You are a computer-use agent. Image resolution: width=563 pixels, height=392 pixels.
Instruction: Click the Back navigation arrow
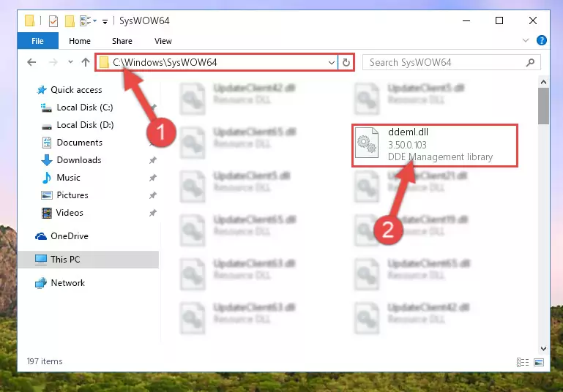coord(31,62)
